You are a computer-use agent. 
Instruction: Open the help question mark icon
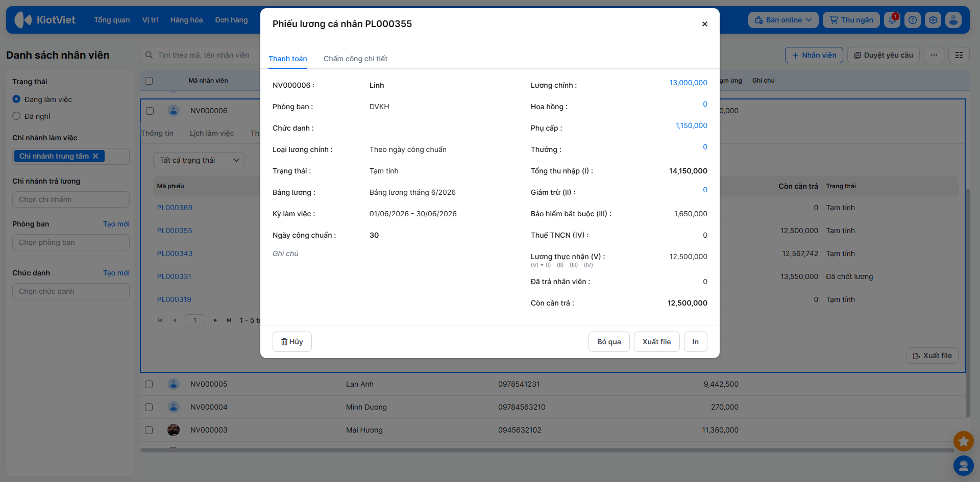[x=913, y=20]
